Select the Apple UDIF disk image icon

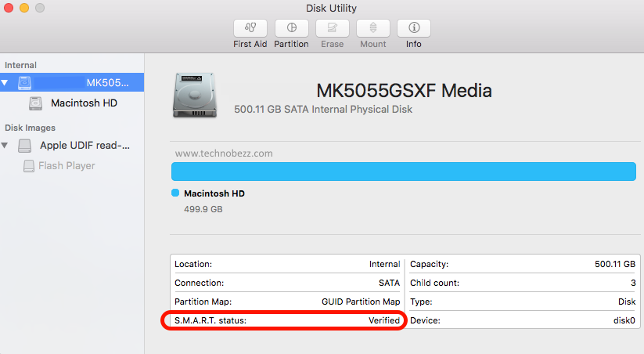[24, 146]
